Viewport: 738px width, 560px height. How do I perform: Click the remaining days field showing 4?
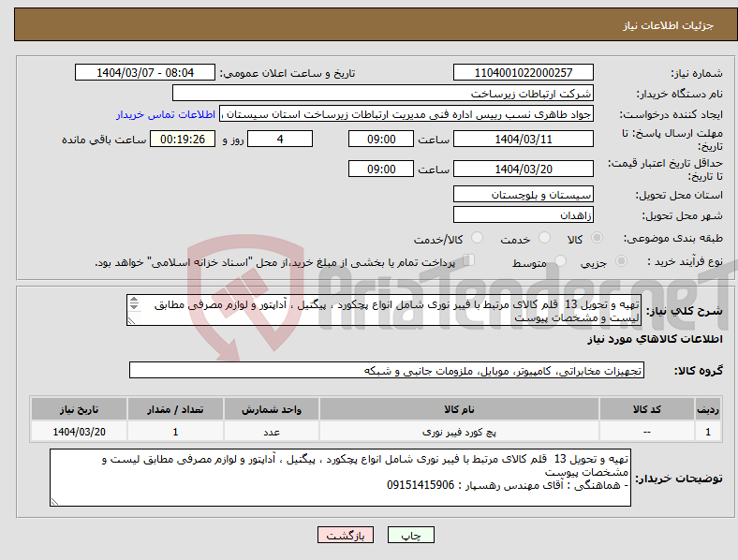click(x=280, y=139)
